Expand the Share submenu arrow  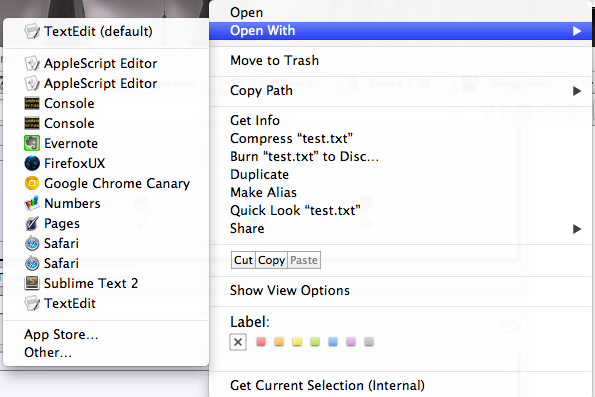pos(577,229)
